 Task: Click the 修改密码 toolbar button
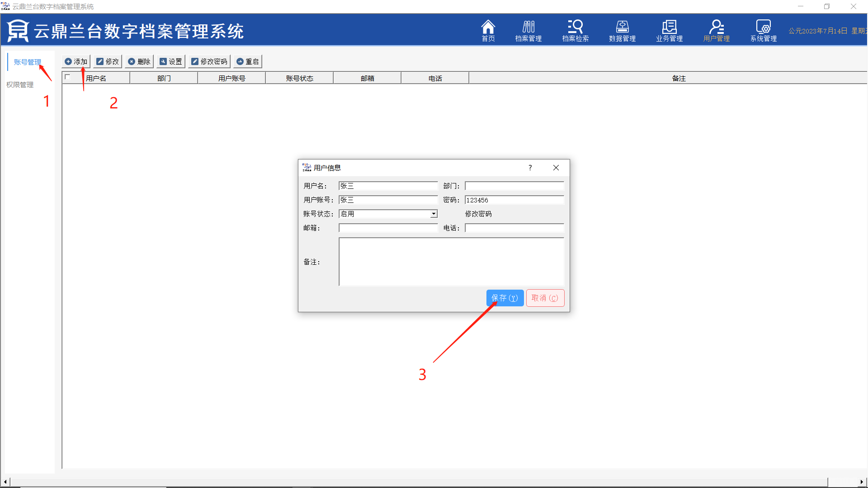[x=209, y=61]
